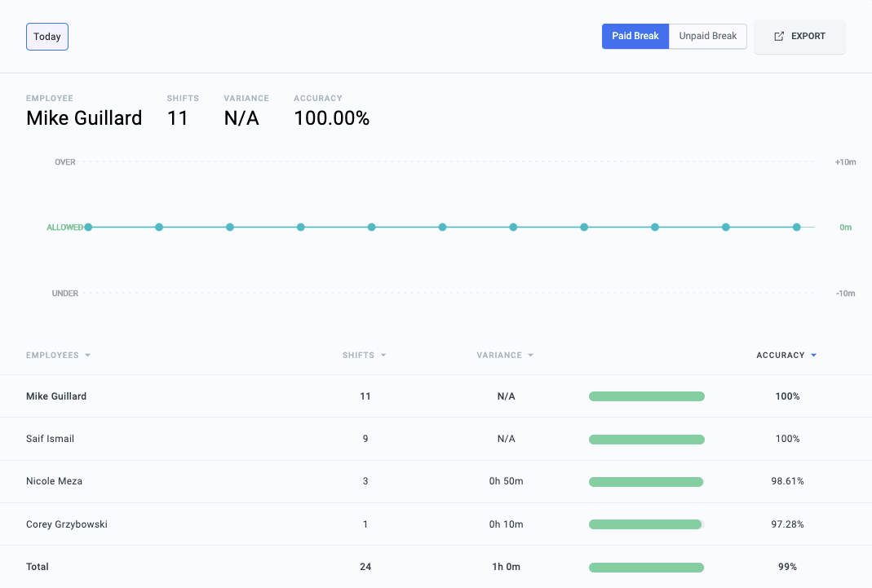Select Saif Ismail in the table
The width and height of the screenshot is (872, 588).
[50, 439]
